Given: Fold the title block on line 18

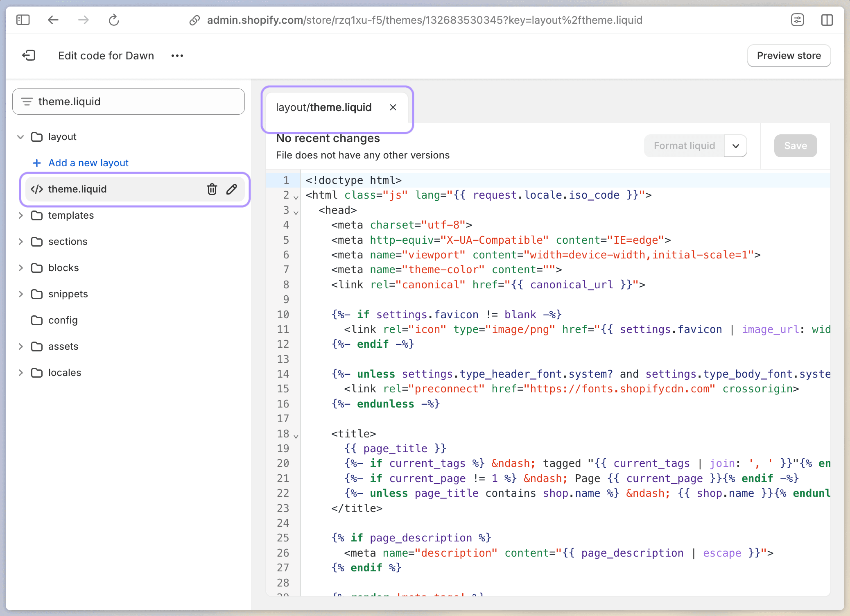Looking at the screenshot, I should coord(296,436).
